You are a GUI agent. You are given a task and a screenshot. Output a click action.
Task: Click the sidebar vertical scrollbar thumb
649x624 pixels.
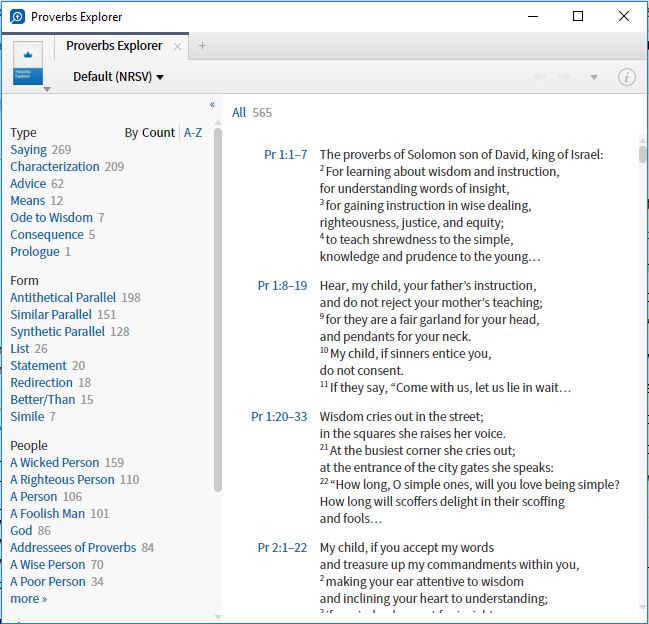click(218, 310)
